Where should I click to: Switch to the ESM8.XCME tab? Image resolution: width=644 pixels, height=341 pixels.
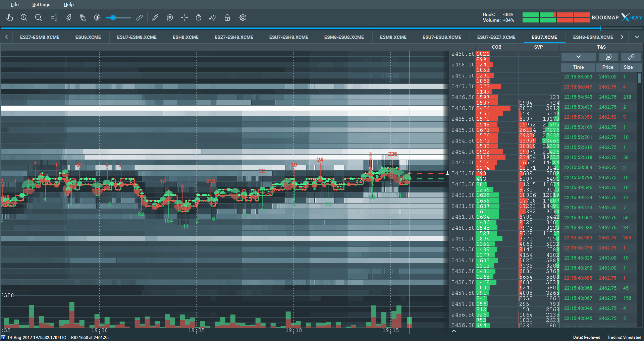393,37
